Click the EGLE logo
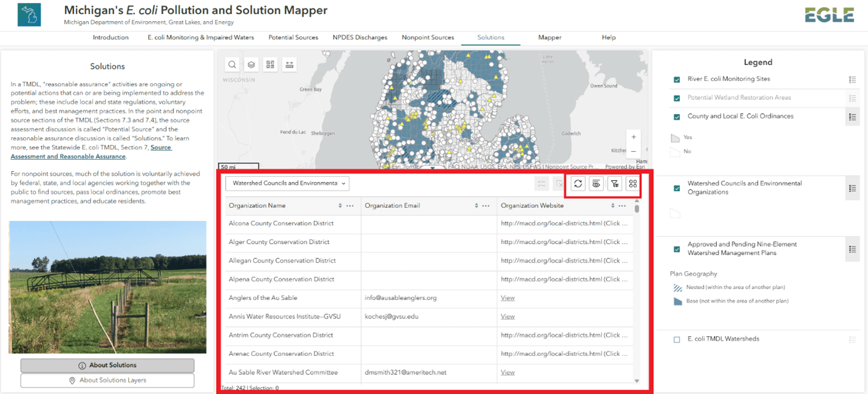Screen dimensions: 868x394 tap(829, 15)
